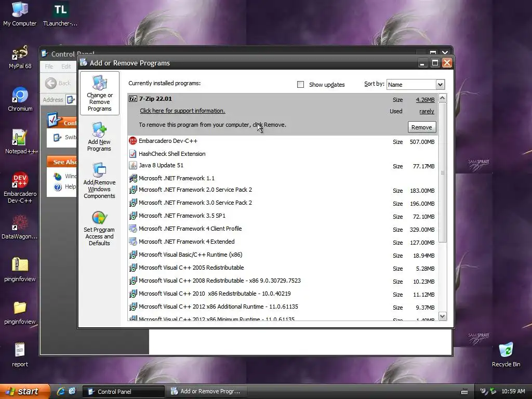532x399 pixels.
Task: Open Embarcadero Dev-C++ desktop shortcut
Action: click(x=20, y=188)
